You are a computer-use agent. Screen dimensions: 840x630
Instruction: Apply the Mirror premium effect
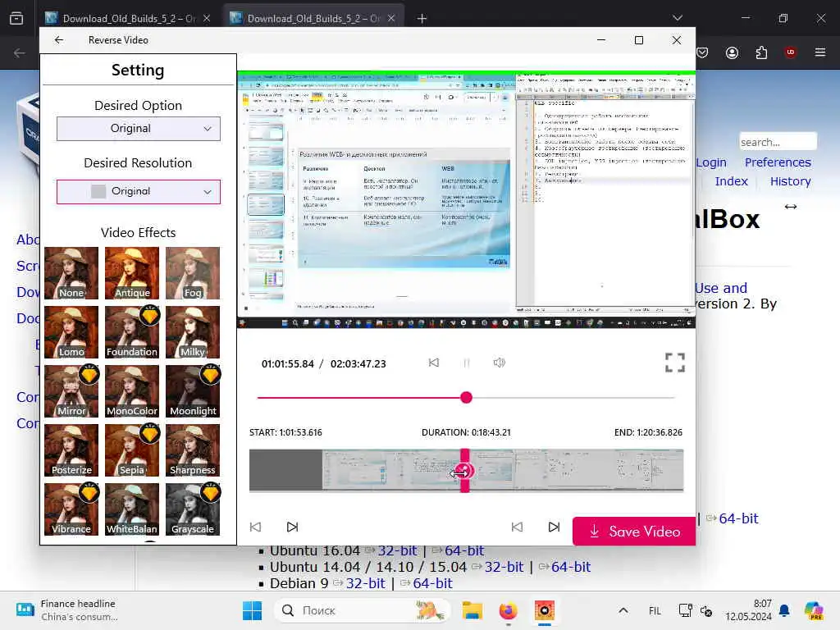pos(71,391)
